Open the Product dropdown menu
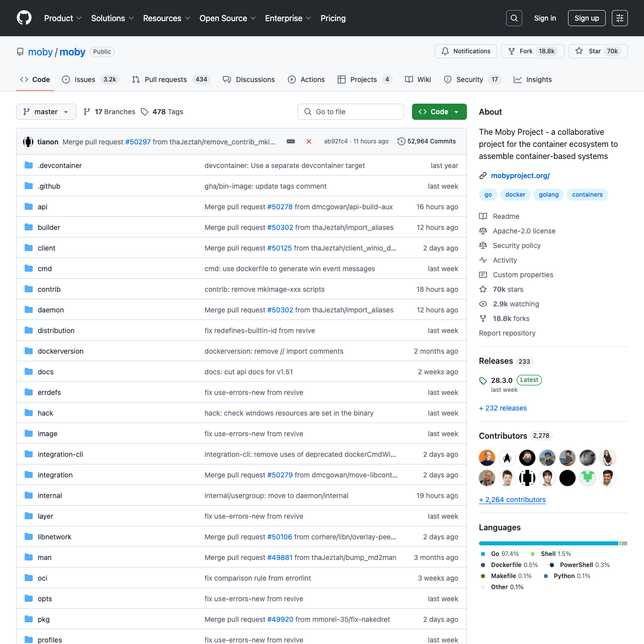The image size is (644, 644). pos(63,18)
